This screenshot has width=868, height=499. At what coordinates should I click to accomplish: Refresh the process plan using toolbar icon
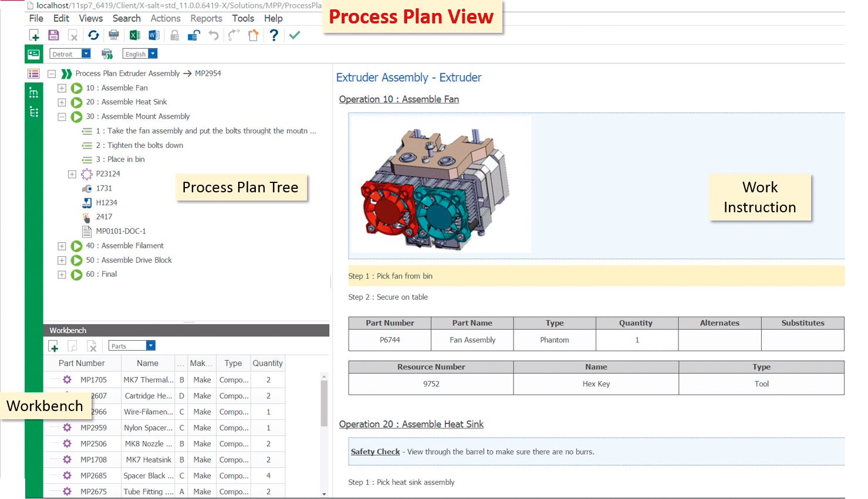click(93, 35)
